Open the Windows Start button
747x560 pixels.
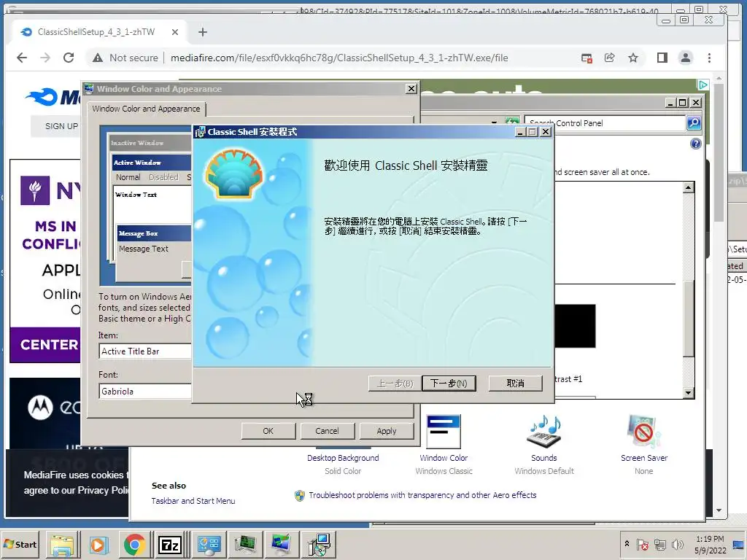click(x=20, y=544)
